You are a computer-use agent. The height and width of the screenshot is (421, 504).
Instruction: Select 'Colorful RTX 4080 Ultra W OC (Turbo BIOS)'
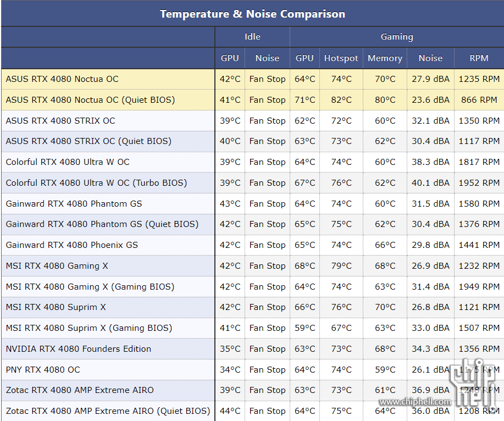[96, 183]
